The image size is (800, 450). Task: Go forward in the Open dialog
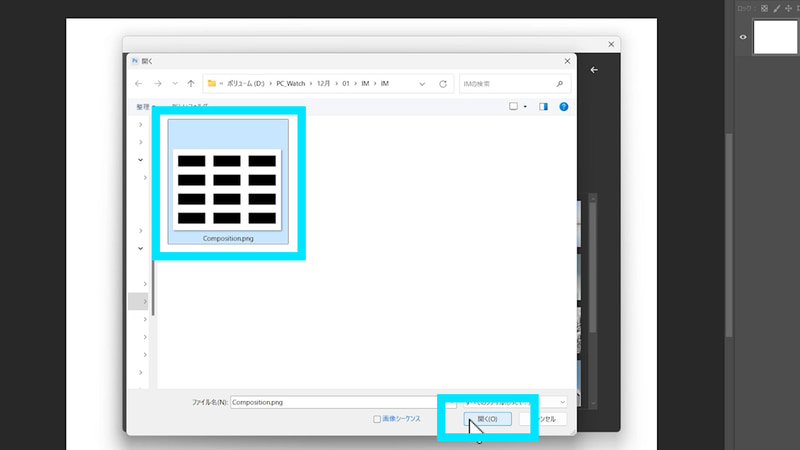click(158, 84)
